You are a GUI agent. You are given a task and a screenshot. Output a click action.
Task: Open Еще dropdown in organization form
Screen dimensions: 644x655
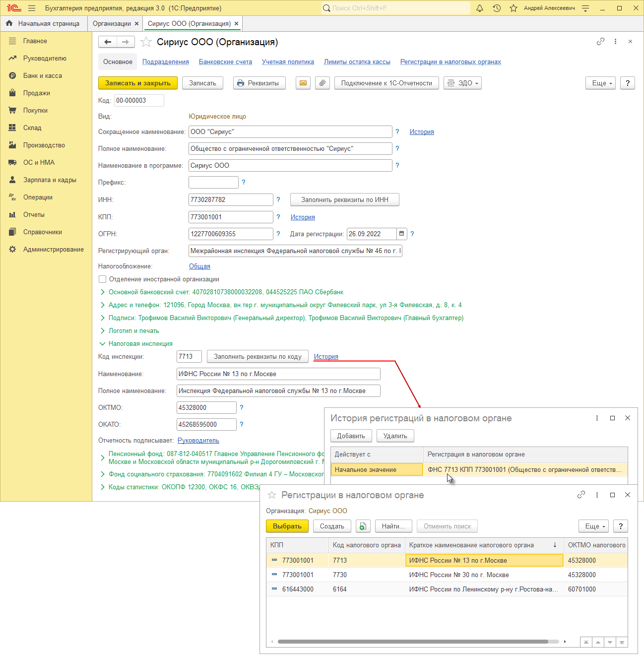click(601, 83)
